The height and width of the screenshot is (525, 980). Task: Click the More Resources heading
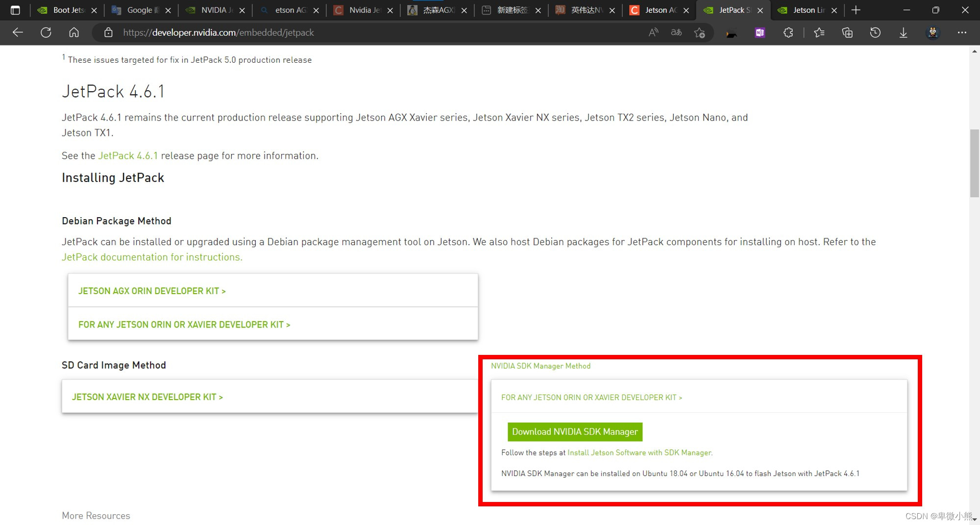point(96,516)
